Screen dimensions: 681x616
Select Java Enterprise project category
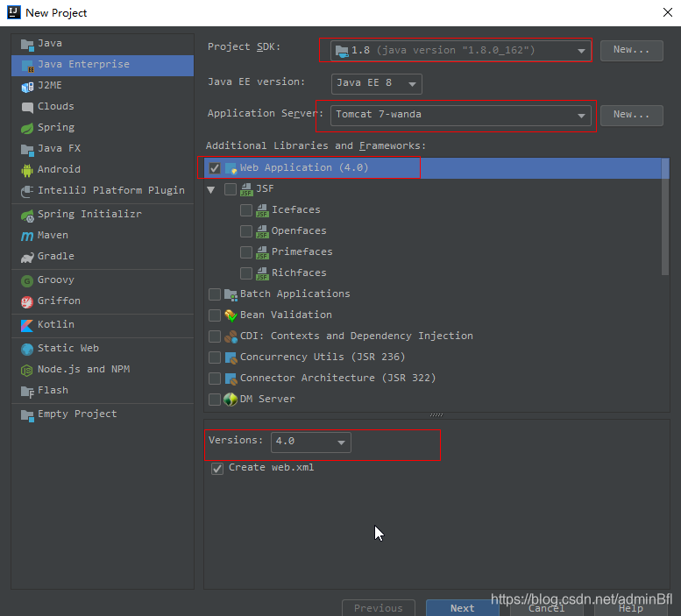pos(103,65)
